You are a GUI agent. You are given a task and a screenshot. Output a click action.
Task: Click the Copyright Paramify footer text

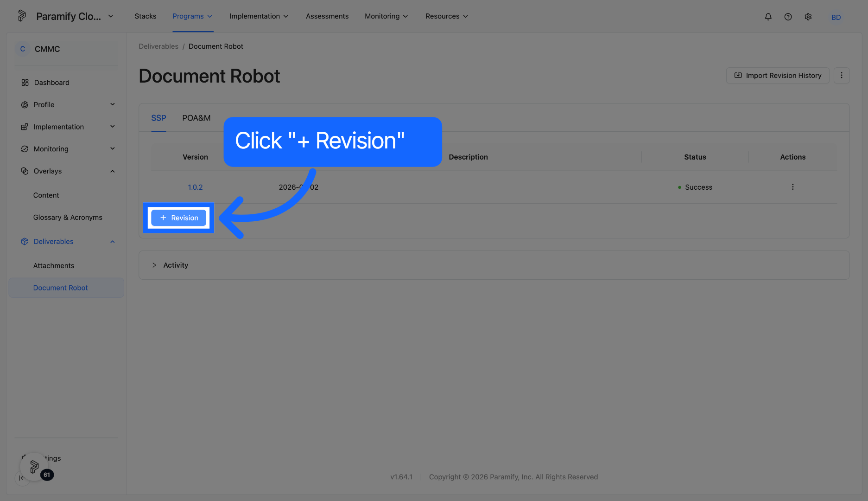click(x=513, y=477)
